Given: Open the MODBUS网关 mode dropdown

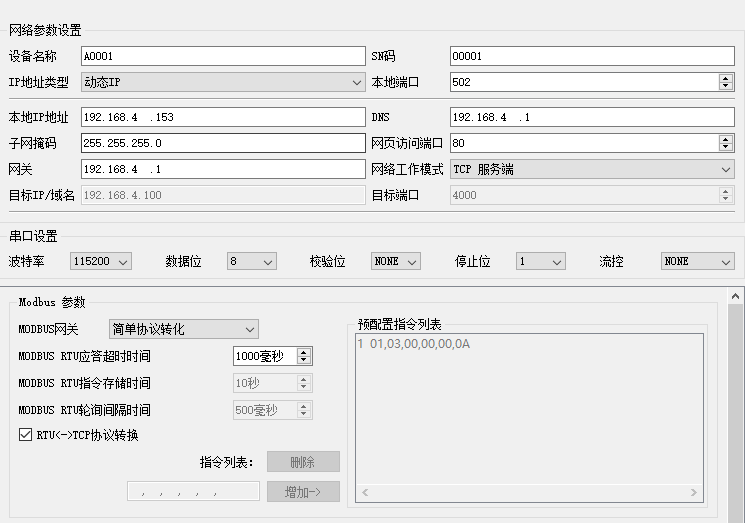Looking at the screenshot, I should tap(183, 329).
